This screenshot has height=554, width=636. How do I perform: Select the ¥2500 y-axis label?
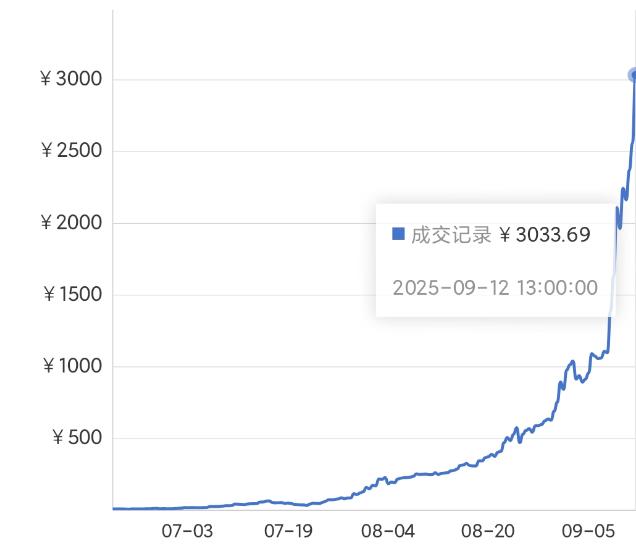(70, 151)
